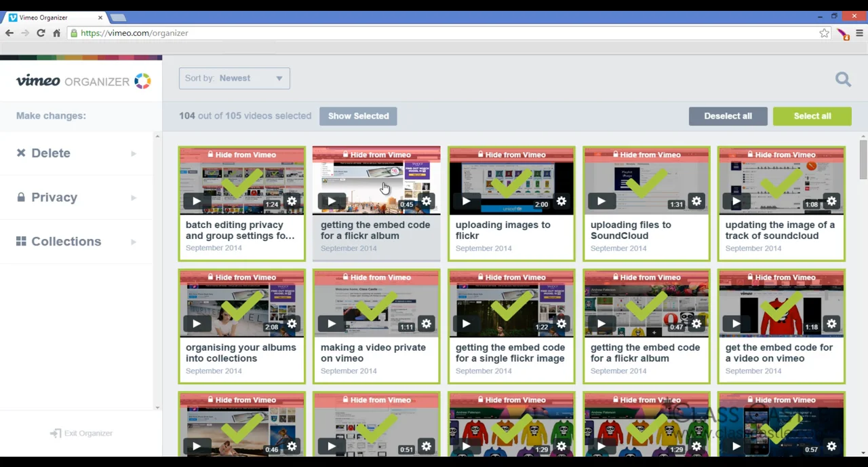Open a new browser tab
Screen dimensions: 868x467
pos(118,17)
